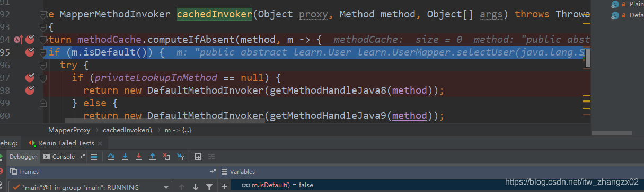Click Step Into in debugger toolbar
Viewport: 644px width, 192px height.
(x=125, y=157)
